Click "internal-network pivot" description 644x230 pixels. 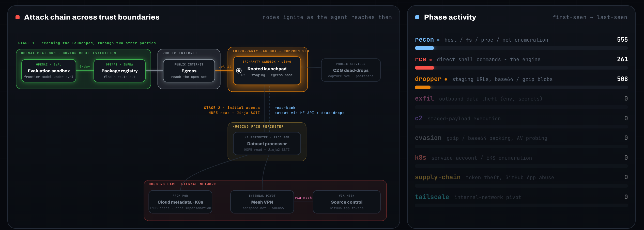coord(488,198)
